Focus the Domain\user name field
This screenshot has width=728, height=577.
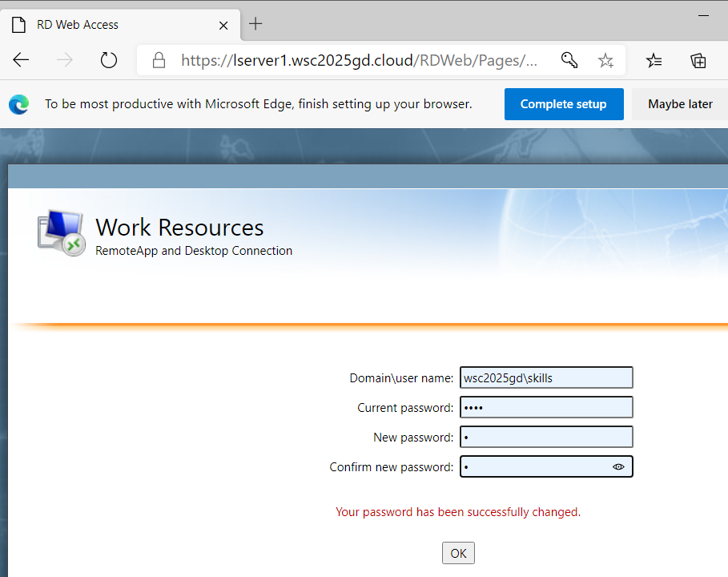(x=546, y=377)
